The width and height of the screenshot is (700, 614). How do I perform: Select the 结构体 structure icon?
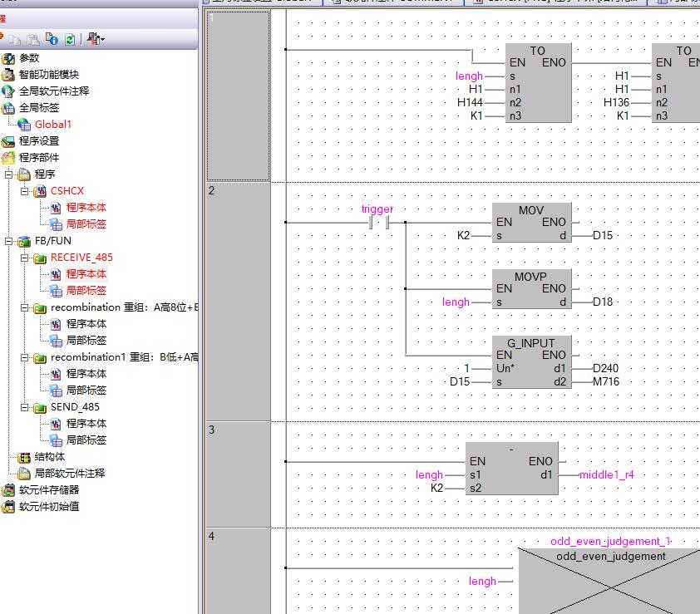coord(24,457)
